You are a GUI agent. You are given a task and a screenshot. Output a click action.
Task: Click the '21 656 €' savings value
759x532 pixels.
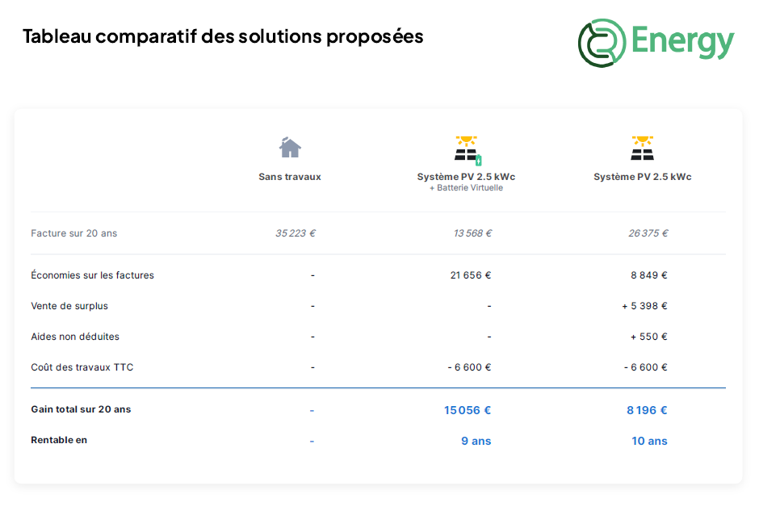[x=471, y=275]
